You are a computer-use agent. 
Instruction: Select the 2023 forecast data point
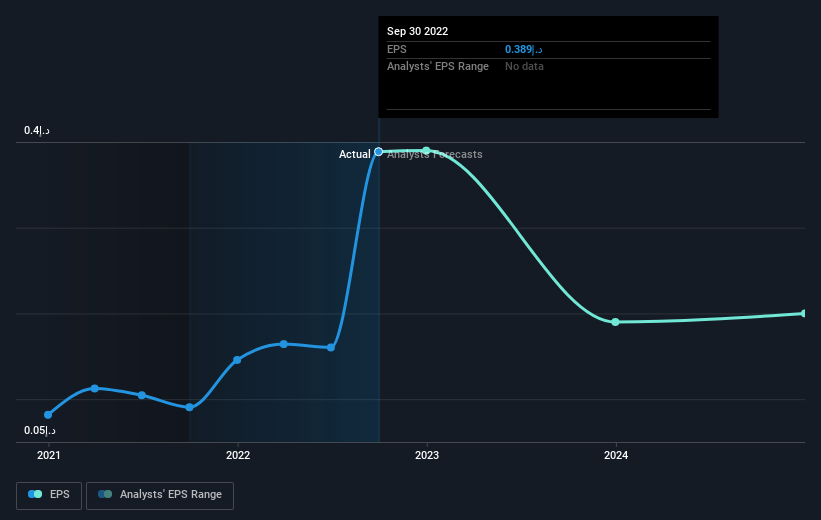coord(427,151)
